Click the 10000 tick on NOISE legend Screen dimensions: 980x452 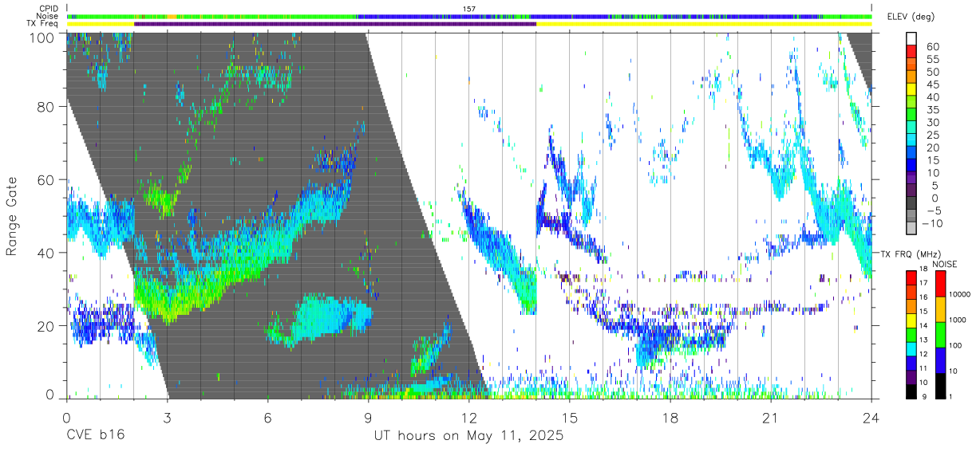pos(959,294)
